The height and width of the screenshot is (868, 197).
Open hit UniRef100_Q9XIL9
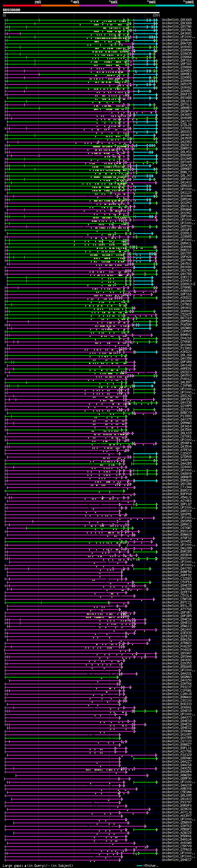177,206
